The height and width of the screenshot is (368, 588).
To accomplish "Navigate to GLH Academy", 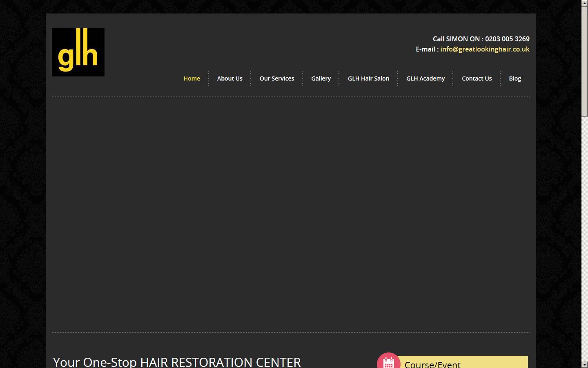I will [x=425, y=79].
